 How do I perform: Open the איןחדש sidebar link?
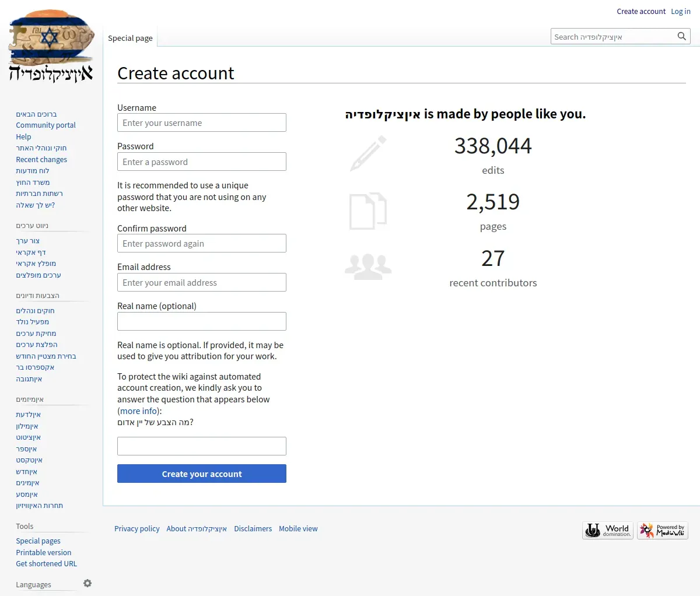(x=26, y=471)
